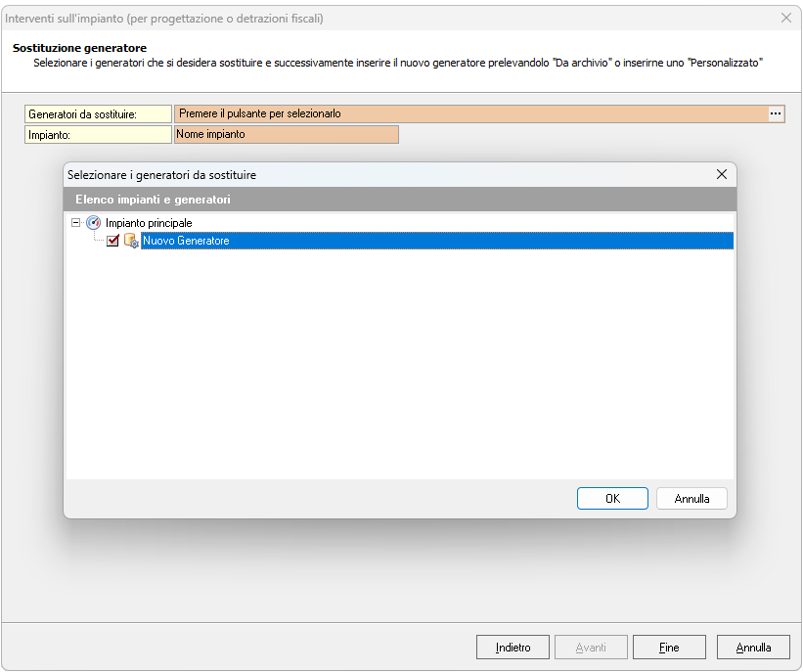Viewport: 803px width, 672px height.
Task: Click the Avanti button
Action: (x=591, y=648)
